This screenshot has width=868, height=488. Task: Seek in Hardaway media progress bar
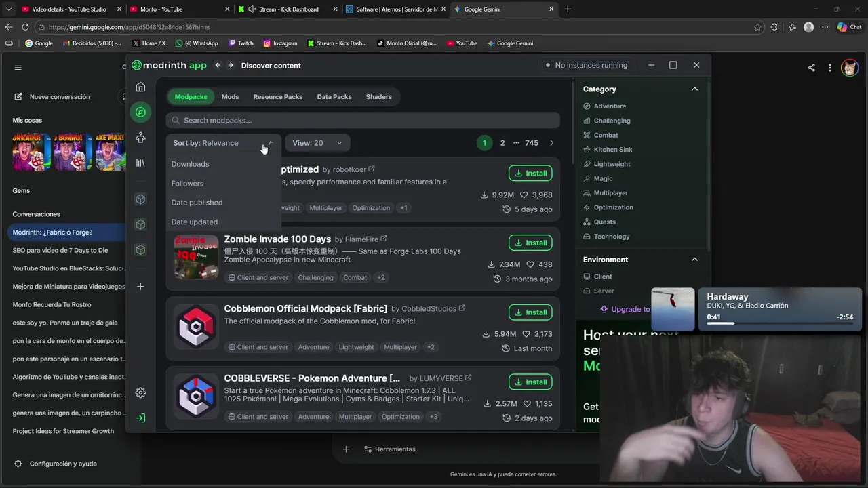point(779,324)
